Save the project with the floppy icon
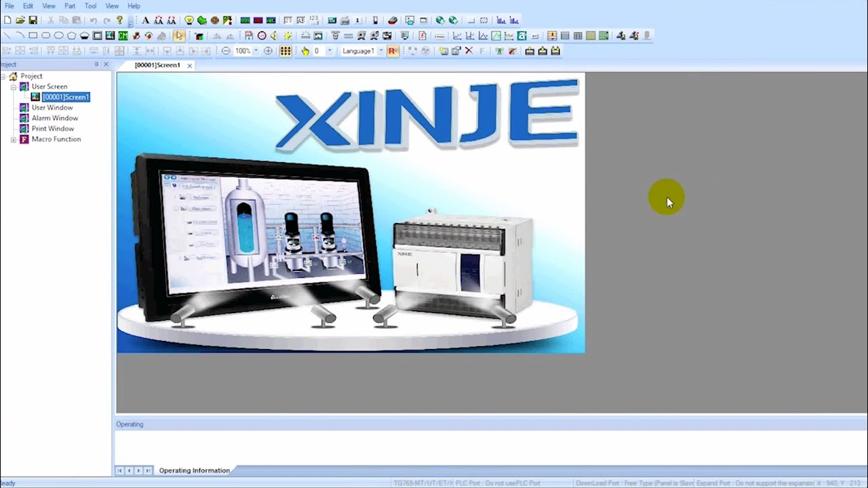This screenshot has height=488, width=868. (x=33, y=20)
